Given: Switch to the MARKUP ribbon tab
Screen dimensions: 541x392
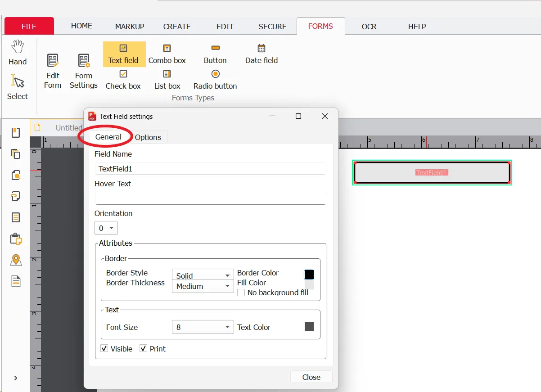Looking at the screenshot, I should pos(130,26).
